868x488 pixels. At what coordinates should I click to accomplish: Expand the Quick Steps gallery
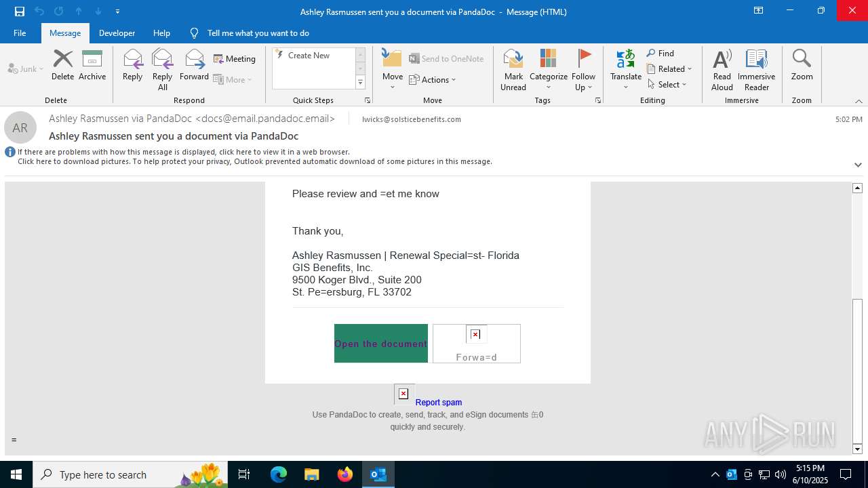tap(360, 83)
